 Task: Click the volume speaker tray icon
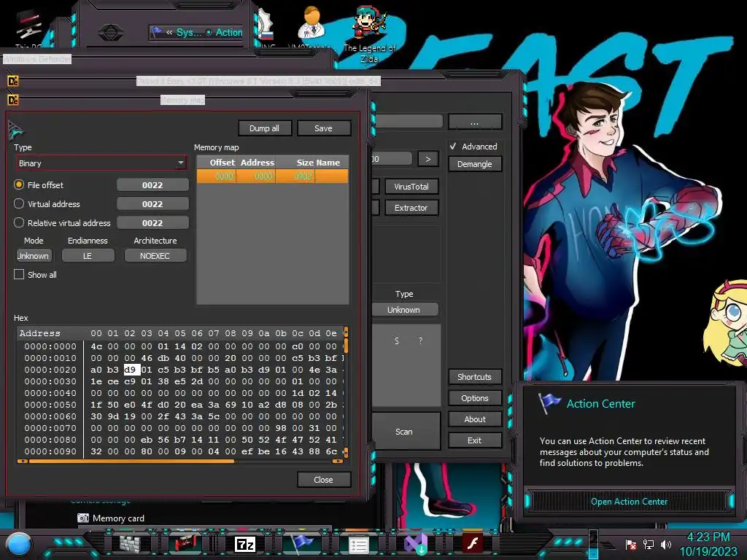(666, 544)
